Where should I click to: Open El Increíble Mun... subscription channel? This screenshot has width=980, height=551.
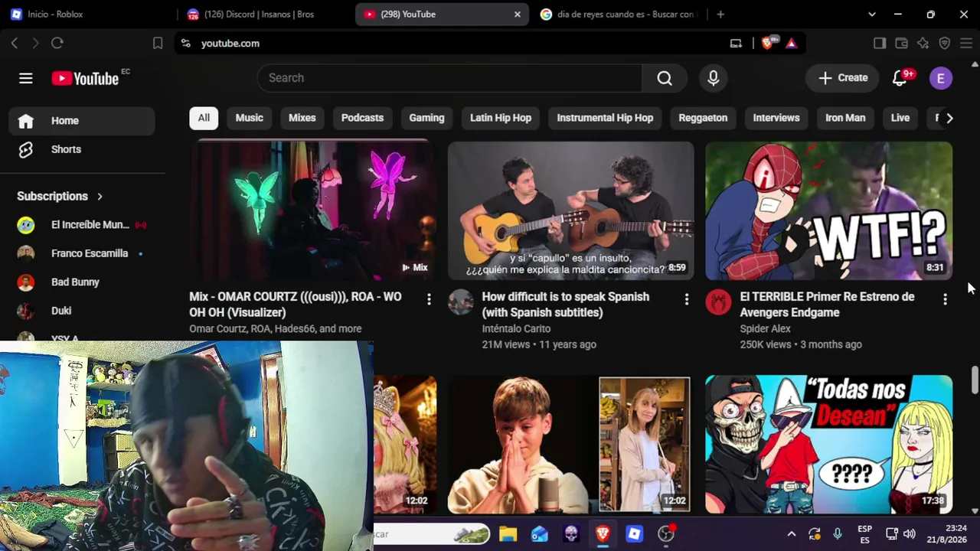[x=82, y=225]
